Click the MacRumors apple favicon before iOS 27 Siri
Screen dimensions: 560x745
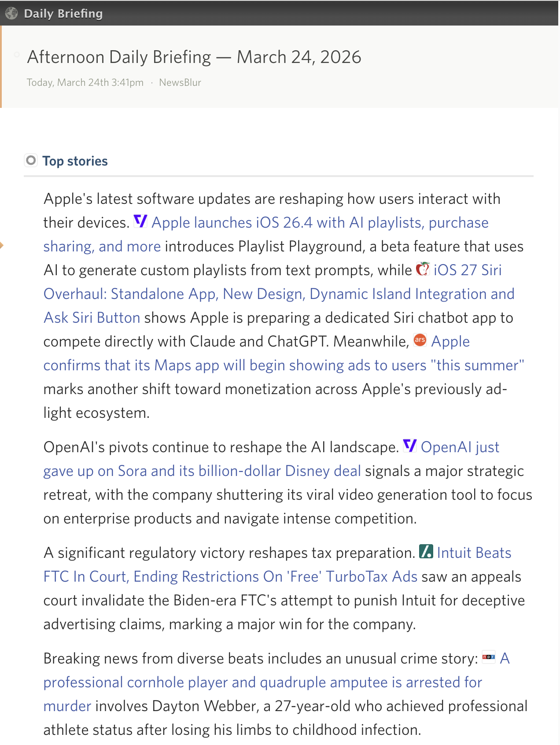click(x=423, y=269)
